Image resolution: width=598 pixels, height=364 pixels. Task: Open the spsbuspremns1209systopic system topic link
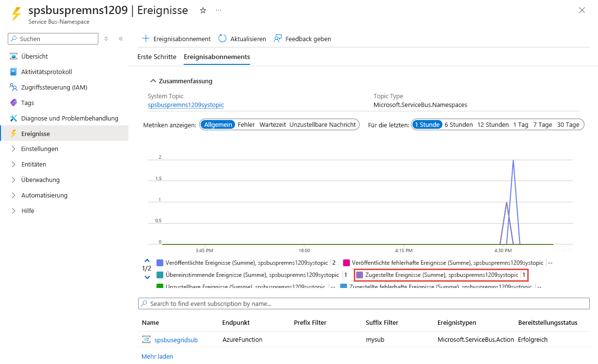pos(186,105)
